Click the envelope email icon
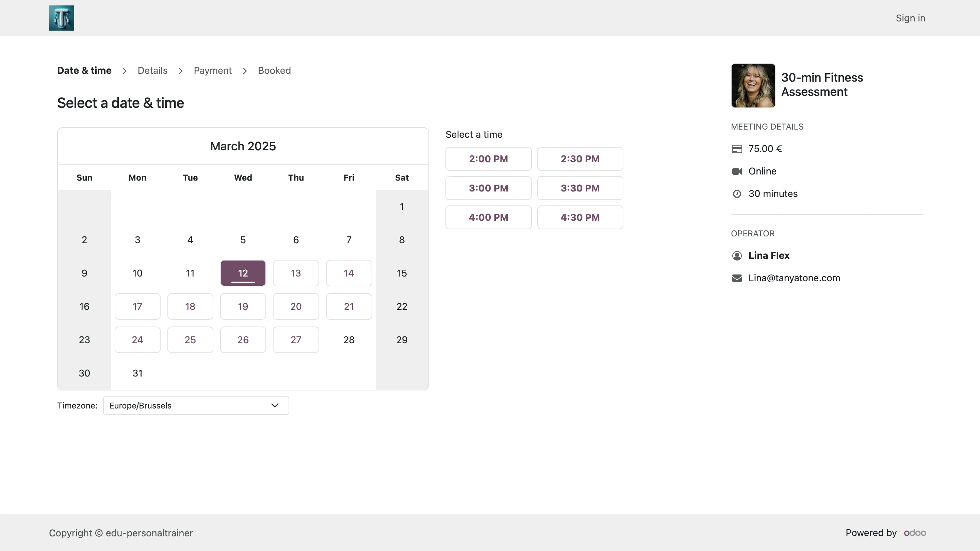Screen dimensions: 980x551 coord(736,278)
